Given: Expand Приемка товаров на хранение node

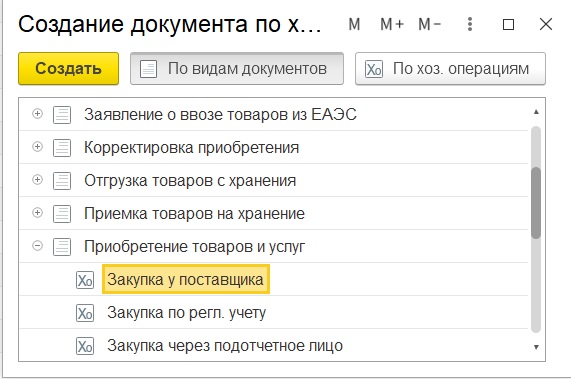Looking at the screenshot, I should point(37,213).
